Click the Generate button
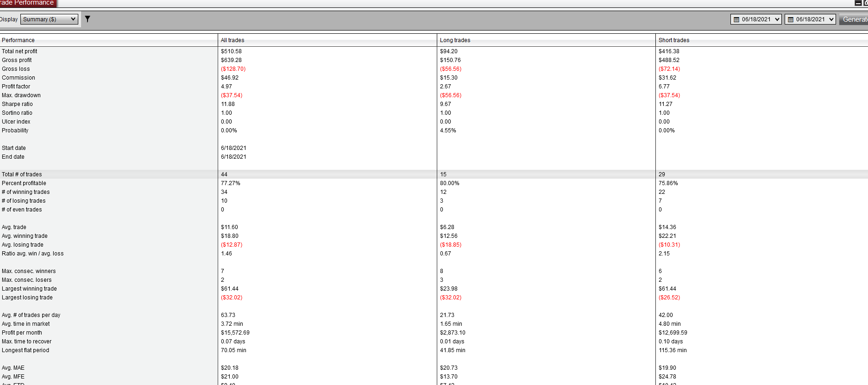This screenshot has height=385, width=868. 854,19
